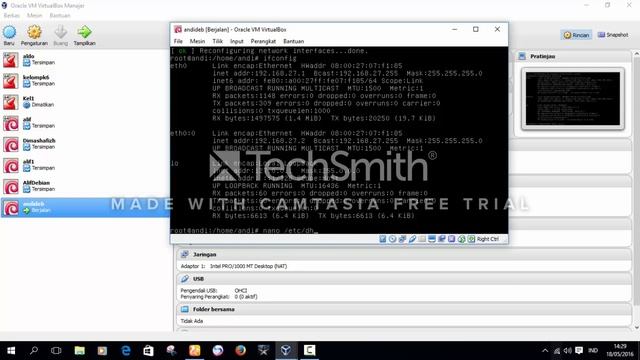Viewport: 640px width, 360px height.
Task: Click the USB devices status icon
Action: (x=412, y=239)
